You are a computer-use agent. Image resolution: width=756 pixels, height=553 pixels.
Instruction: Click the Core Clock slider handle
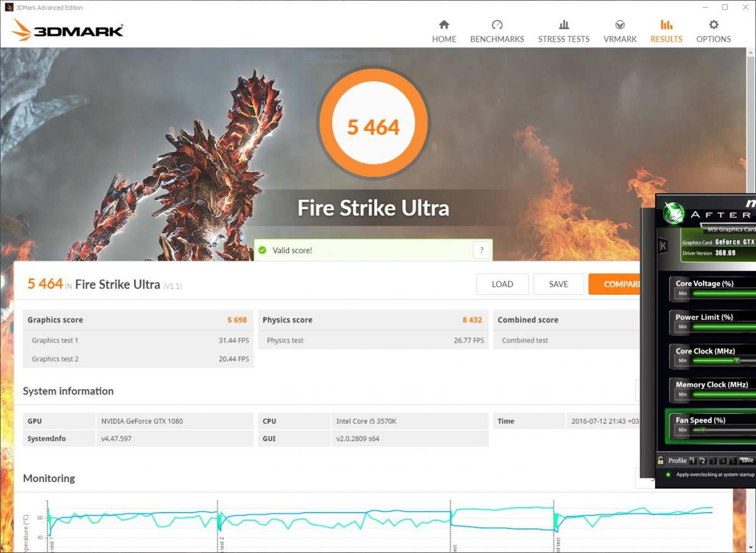pyautogui.click(x=736, y=360)
